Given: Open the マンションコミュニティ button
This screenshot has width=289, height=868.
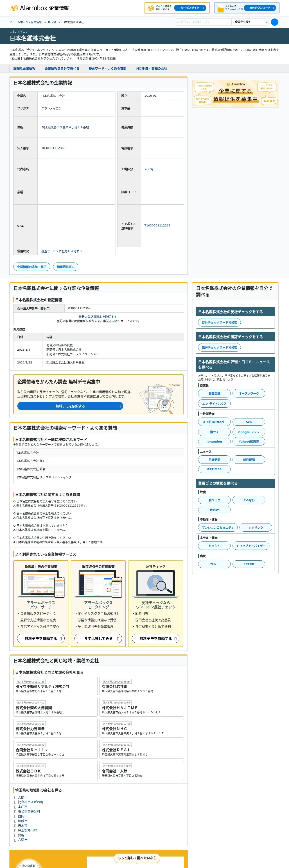Looking at the screenshot, I should point(218,528).
